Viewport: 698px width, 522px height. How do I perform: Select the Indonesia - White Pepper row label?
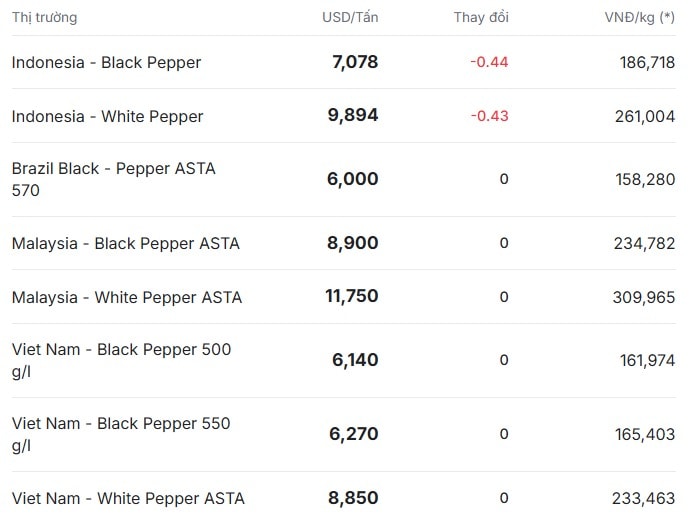[107, 116]
